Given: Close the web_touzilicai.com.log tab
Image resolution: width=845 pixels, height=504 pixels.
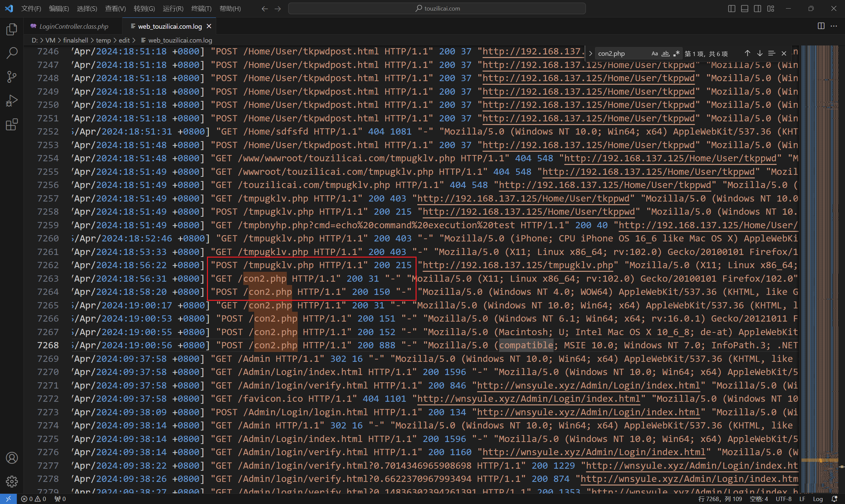Looking at the screenshot, I should pyautogui.click(x=209, y=26).
